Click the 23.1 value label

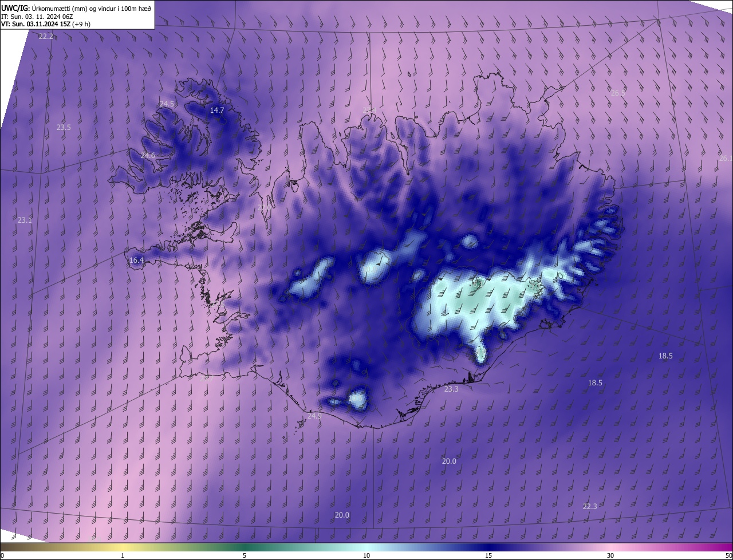(25, 220)
